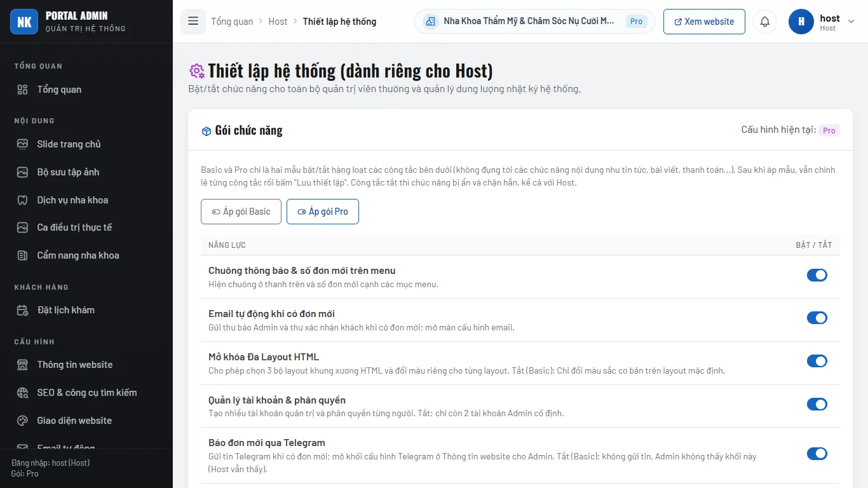Click the Pro badge next to Cấu hình hiện tại
Screen dimensions: 868x488
(x=829, y=130)
